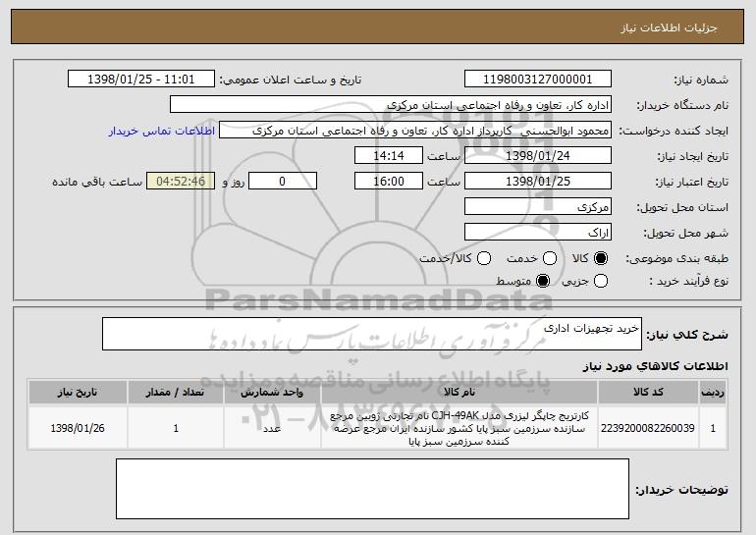Click the ایجاد کننده درخواست field
This screenshot has width=756, height=535.
point(415,131)
